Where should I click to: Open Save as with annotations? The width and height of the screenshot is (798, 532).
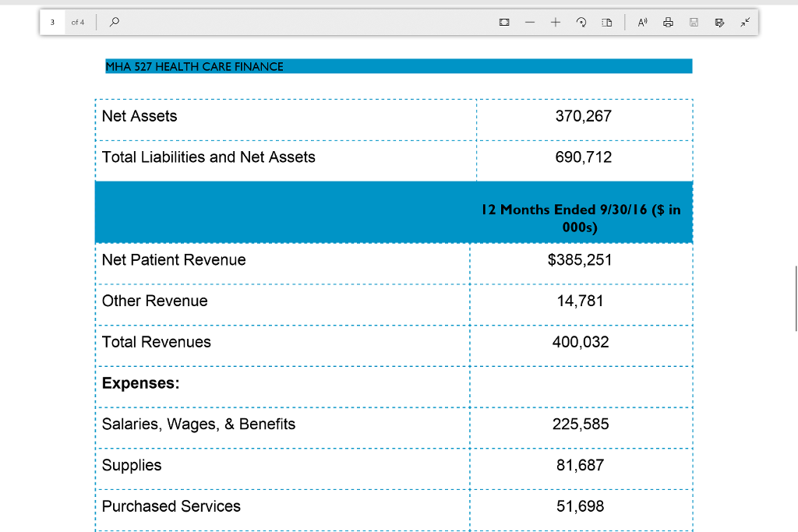click(719, 22)
